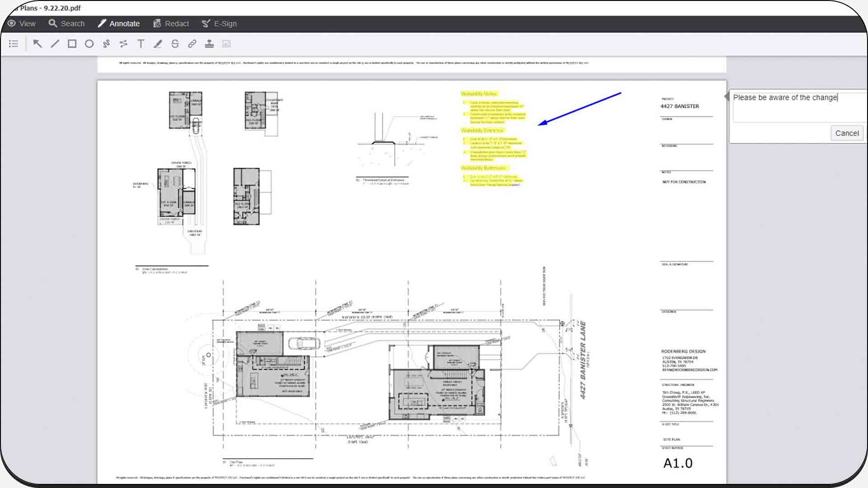Toggle the annotations list sidebar icon
The image size is (868, 488).
tap(14, 44)
